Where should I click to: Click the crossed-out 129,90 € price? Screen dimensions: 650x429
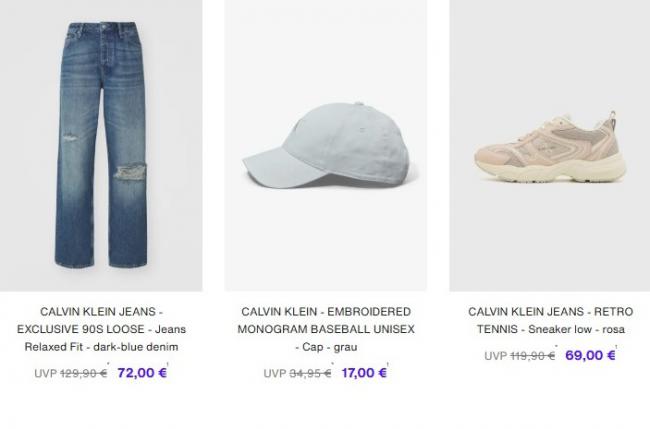tap(84, 373)
